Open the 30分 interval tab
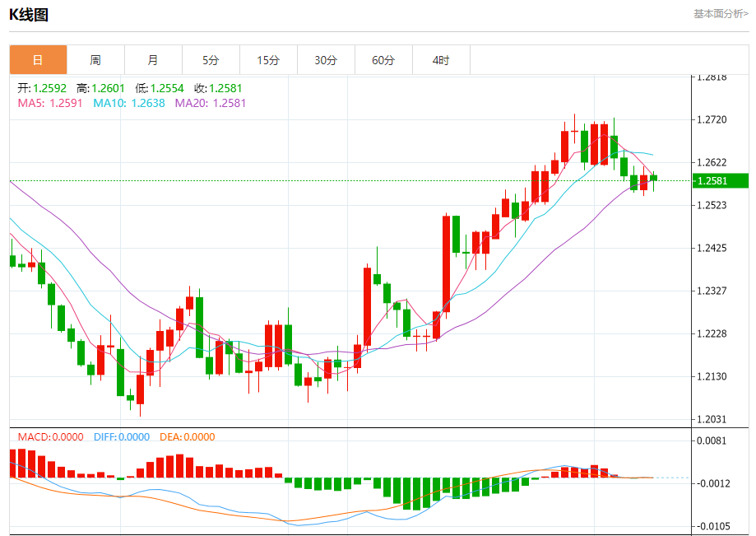The width and height of the screenshot is (756, 536). (326, 60)
